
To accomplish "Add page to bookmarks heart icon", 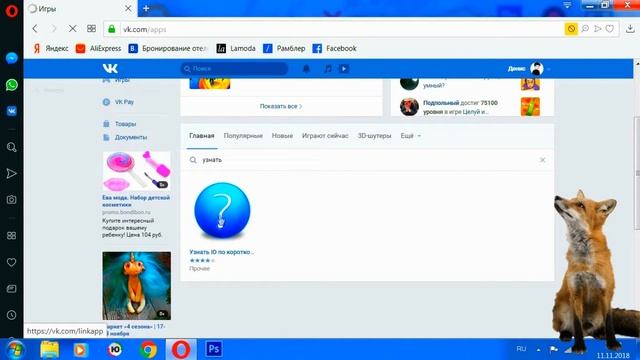I will click(x=609, y=29).
